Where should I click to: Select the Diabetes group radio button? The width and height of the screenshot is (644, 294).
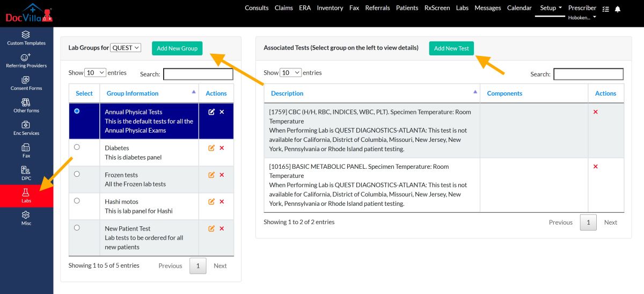point(77,147)
